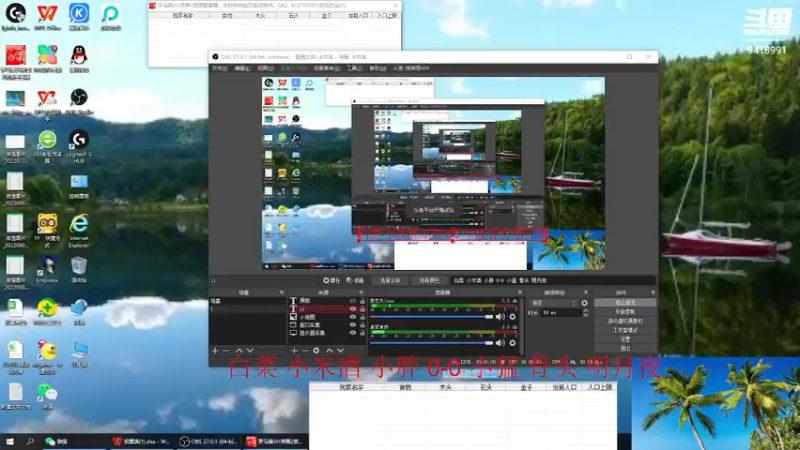
Task: Open the 视图(V) menu in OBS
Action: point(265,68)
